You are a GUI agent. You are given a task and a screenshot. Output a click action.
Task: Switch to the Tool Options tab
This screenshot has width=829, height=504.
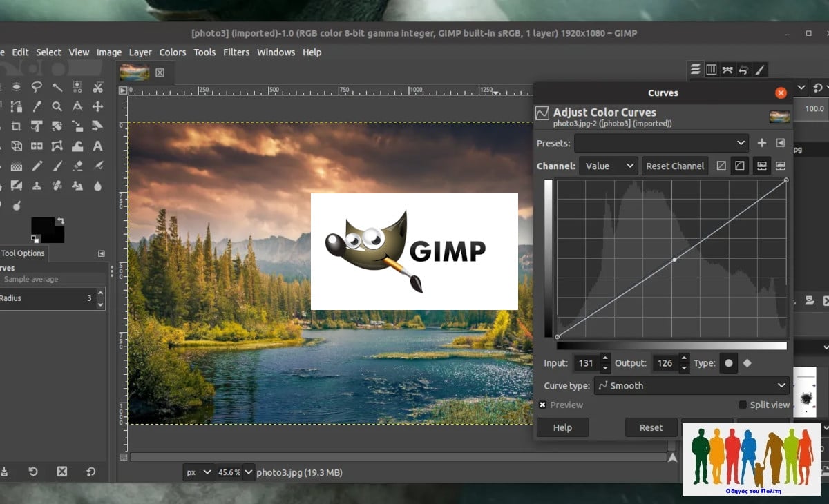[x=23, y=253]
